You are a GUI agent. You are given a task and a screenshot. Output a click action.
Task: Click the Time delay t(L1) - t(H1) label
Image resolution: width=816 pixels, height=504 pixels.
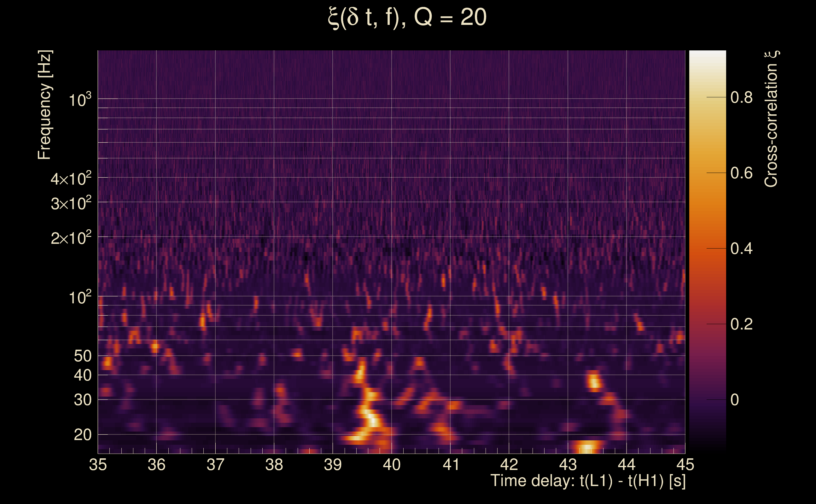pos(588,481)
